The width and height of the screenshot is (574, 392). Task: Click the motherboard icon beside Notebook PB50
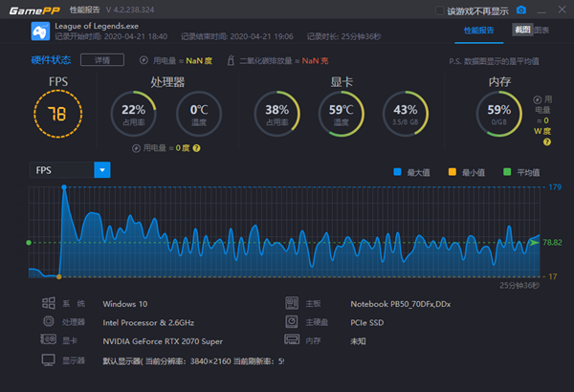point(294,303)
